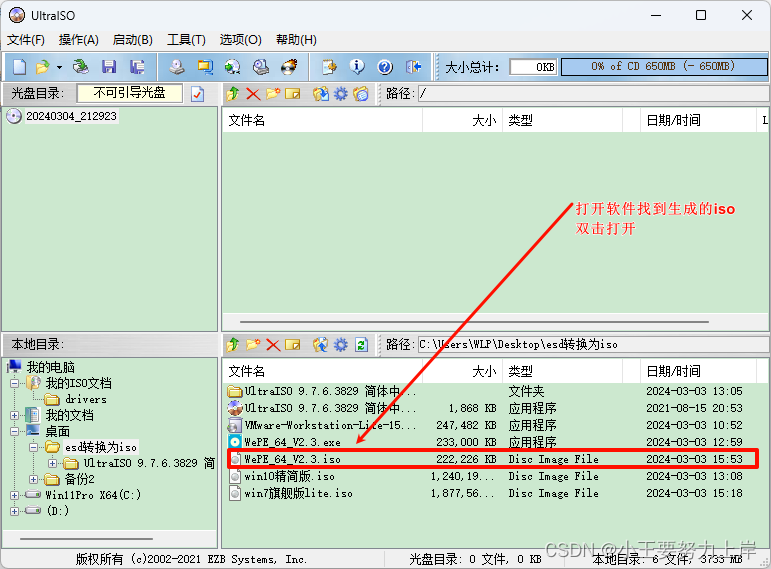Click the Up folder icon in local toolbar
The width and height of the screenshot is (771, 569).
pos(233,345)
